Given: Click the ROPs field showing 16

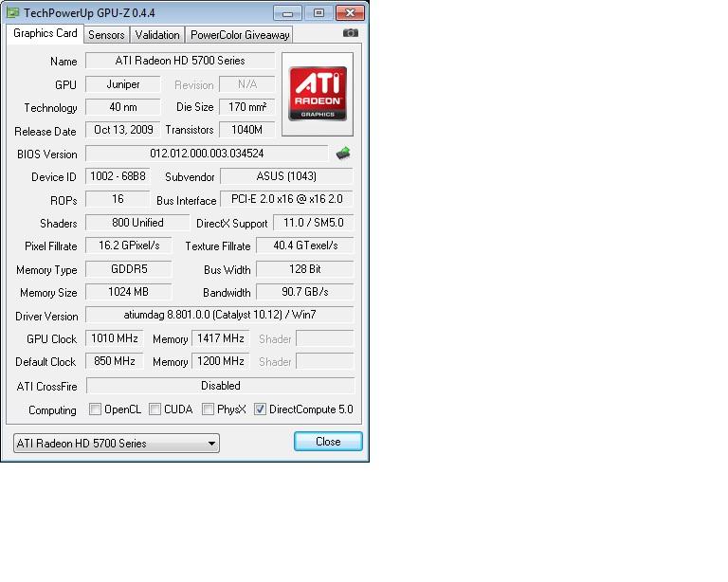Looking at the screenshot, I should tap(118, 199).
